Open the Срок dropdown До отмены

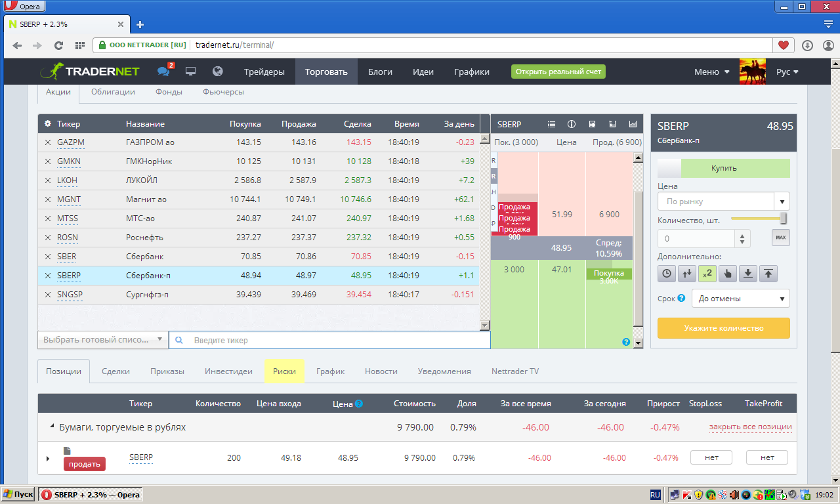coord(741,299)
